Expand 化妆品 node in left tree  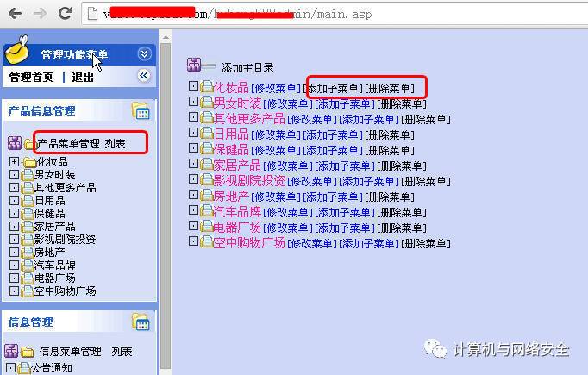(x=14, y=161)
